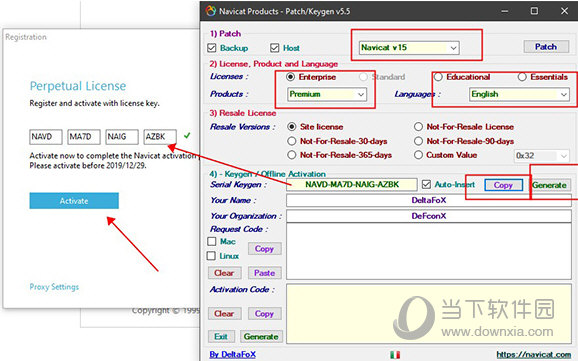
Task: Clear the Activation Code
Action: point(224,314)
